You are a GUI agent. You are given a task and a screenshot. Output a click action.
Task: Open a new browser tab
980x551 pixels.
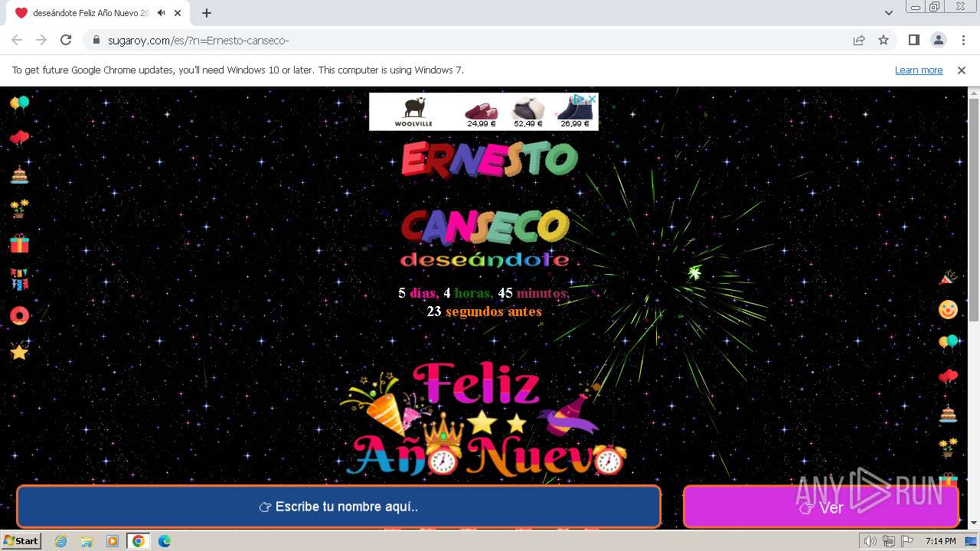207,13
